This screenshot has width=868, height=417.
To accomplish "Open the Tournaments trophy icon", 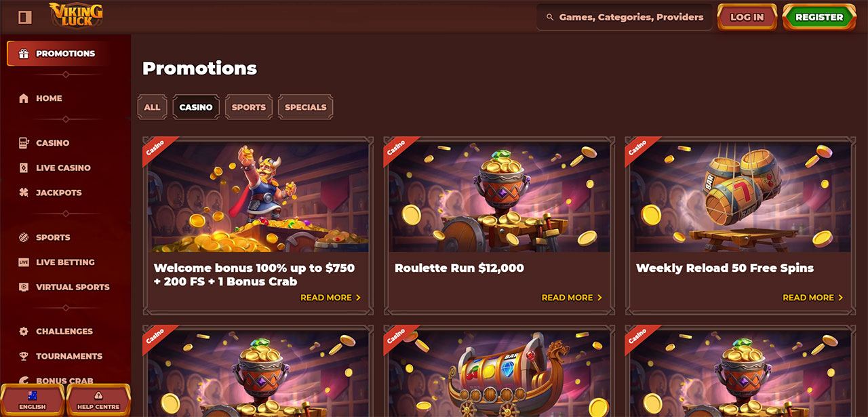I will (24, 356).
